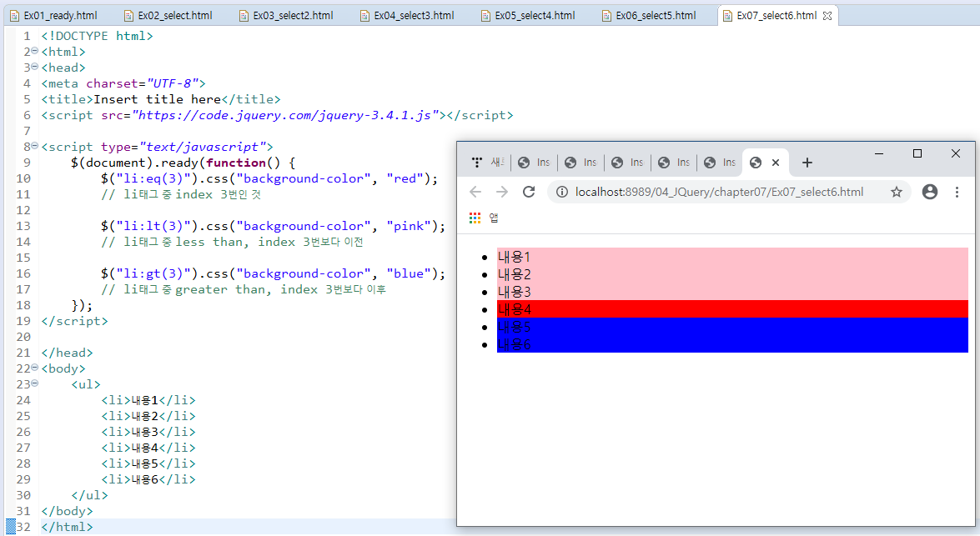Click the site info icon in address bar
980x536 pixels.
[x=562, y=193]
